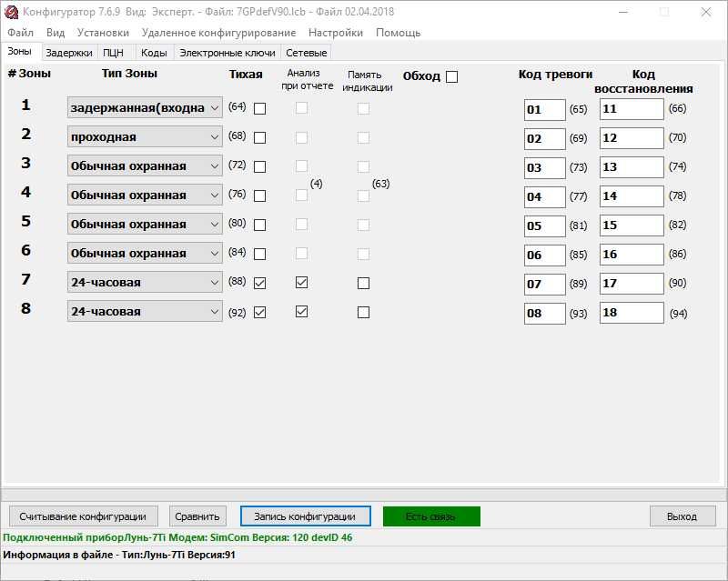Uncheck Анализ при отчете for zone 8

pyautogui.click(x=302, y=311)
